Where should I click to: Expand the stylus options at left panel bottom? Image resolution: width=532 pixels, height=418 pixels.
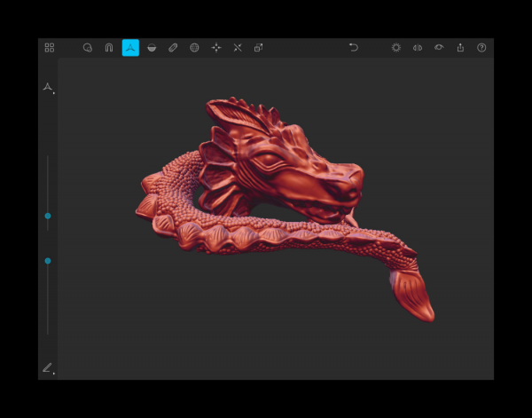48,367
